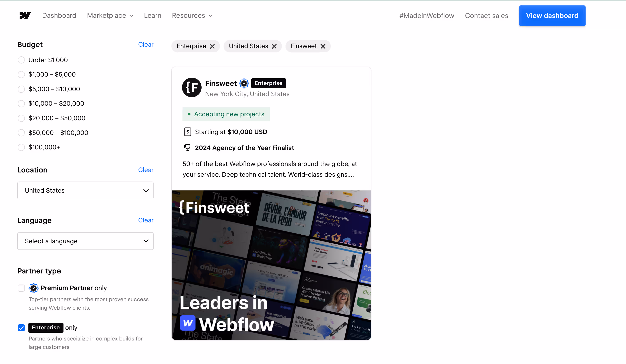Image resolution: width=626 pixels, height=364 pixels.
Task: Click the Finsweet round logo avatar
Action: coord(192,87)
